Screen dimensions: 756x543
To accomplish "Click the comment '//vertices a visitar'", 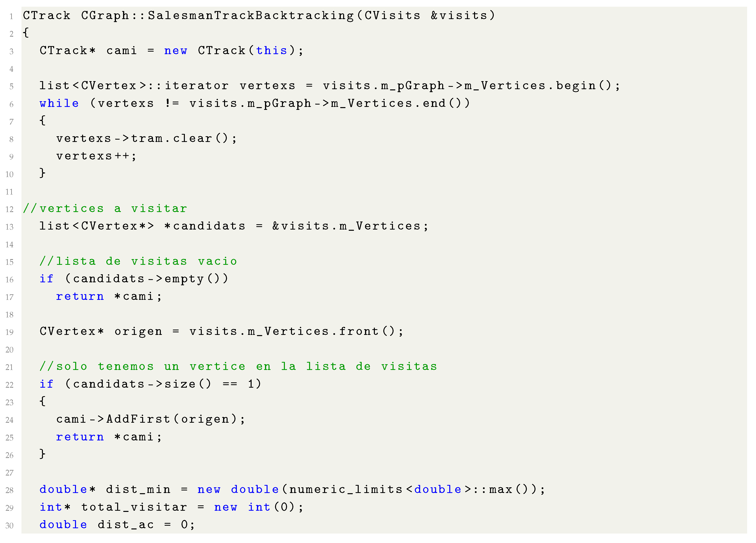I will click(x=105, y=209).
